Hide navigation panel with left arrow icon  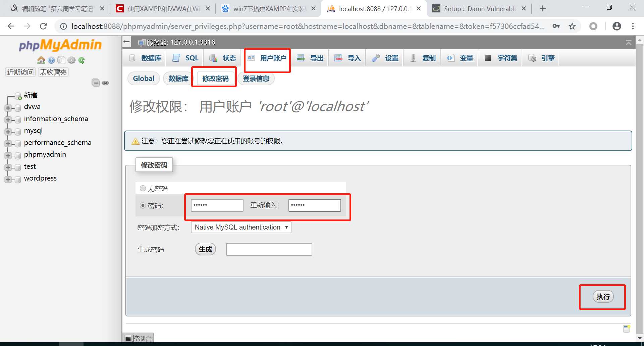[127, 42]
